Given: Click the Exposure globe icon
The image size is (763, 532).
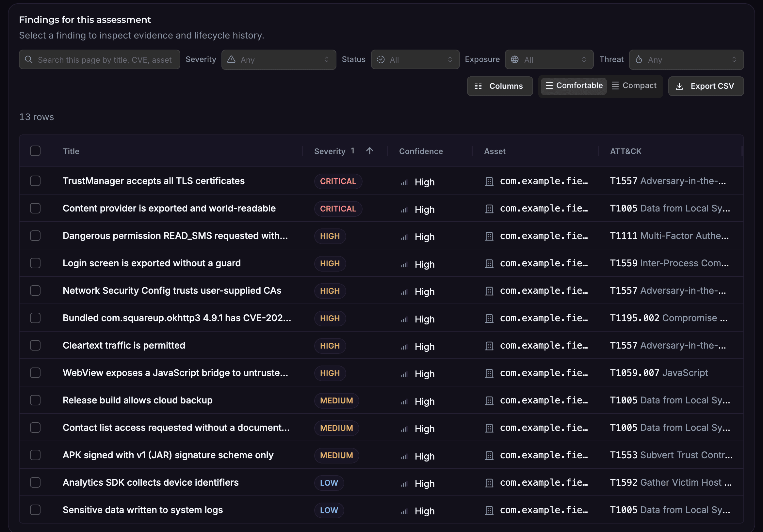Looking at the screenshot, I should click(515, 59).
